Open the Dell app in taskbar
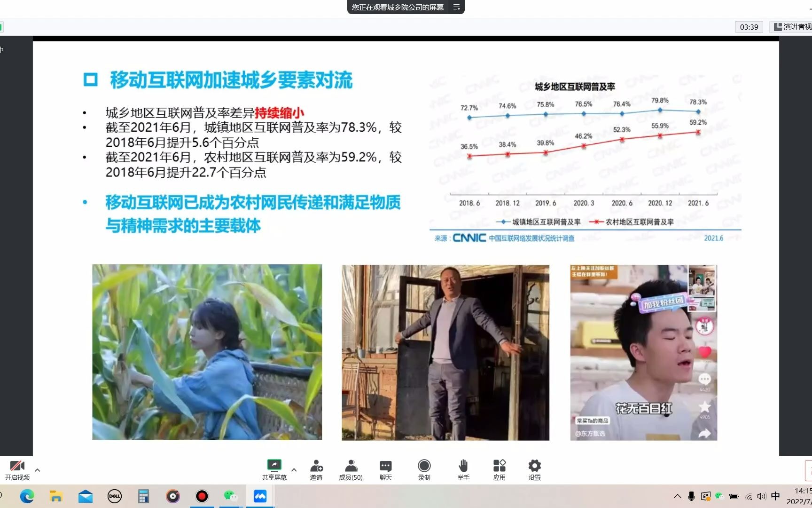The image size is (812, 508). click(x=115, y=496)
